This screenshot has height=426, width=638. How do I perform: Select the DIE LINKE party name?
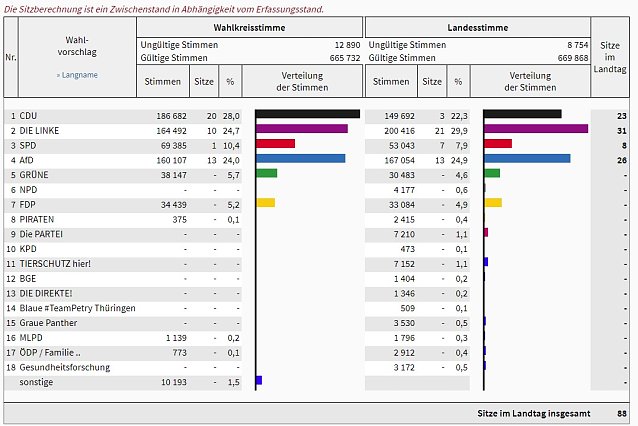click(x=39, y=131)
